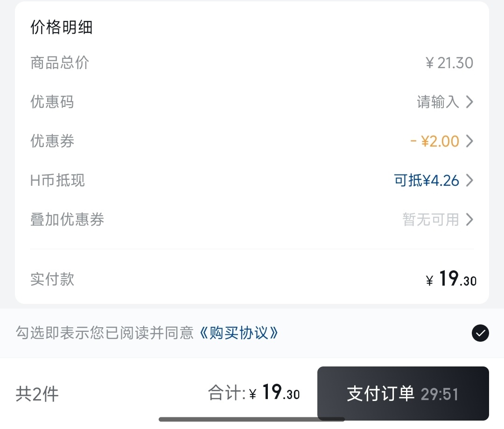The height and width of the screenshot is (429, 504).
Task: Click the H币抵现 row label
Action: click(57, 180)
